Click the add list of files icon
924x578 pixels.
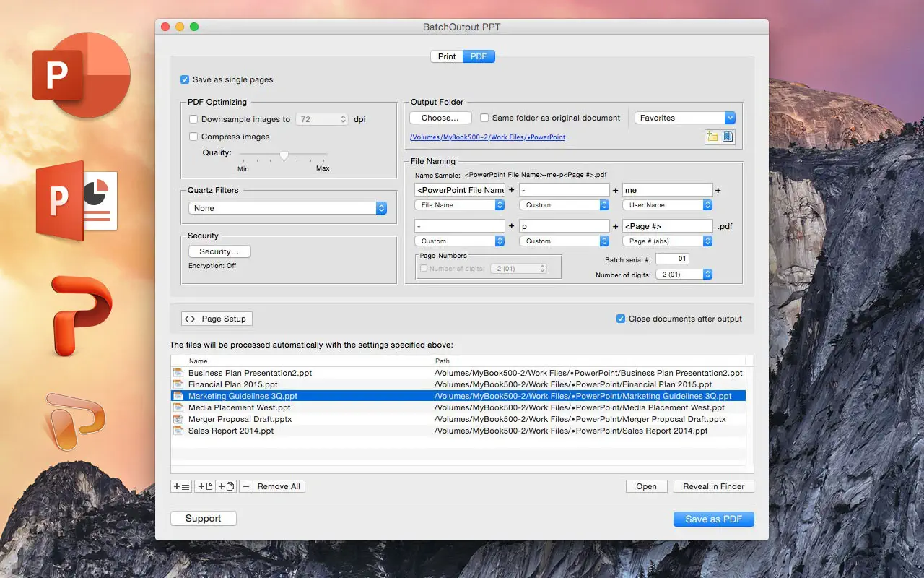(x=181, y=486)
